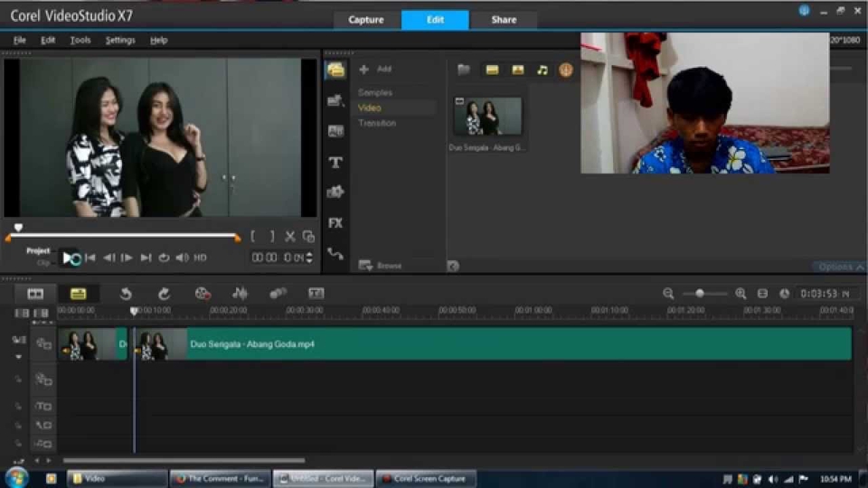Expand the Options panel
Screen dimensions: 868x488
click(840, 267)
